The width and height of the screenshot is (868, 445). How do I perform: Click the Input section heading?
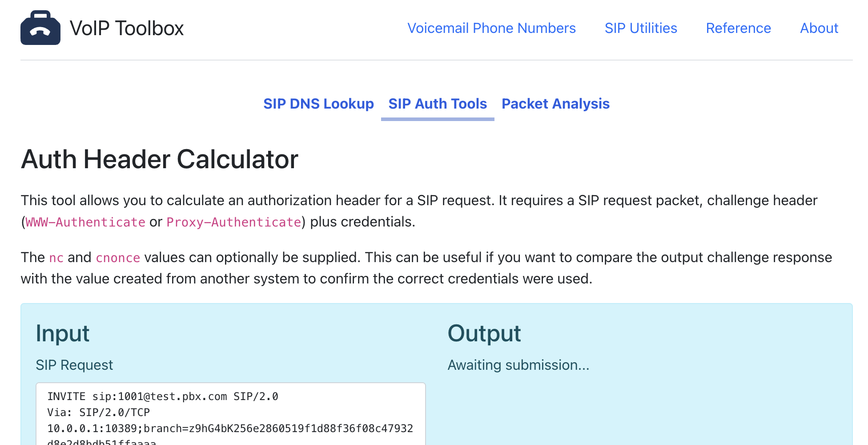click(63, 333)
